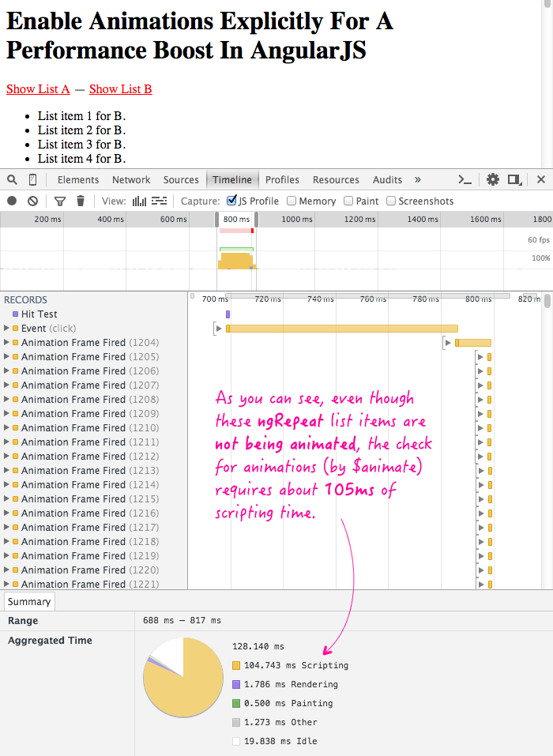553x756 pixels.
Task: Switch to flame chart view icon
Action: 159,201
